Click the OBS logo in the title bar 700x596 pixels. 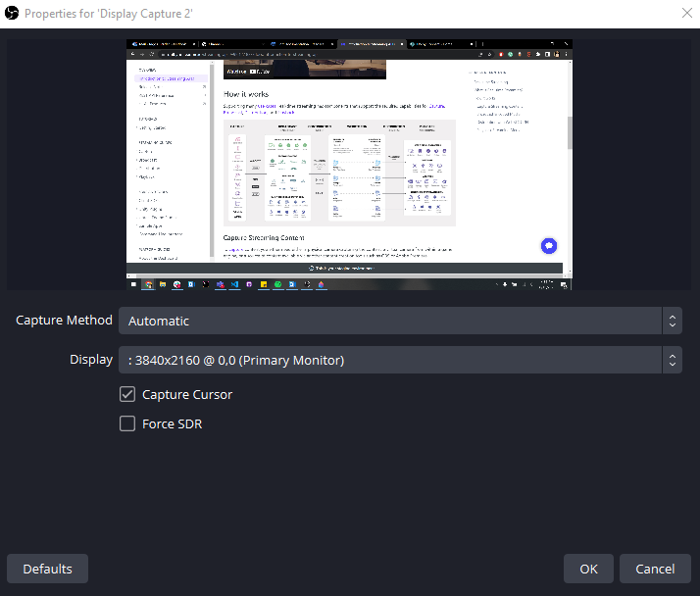12,13
